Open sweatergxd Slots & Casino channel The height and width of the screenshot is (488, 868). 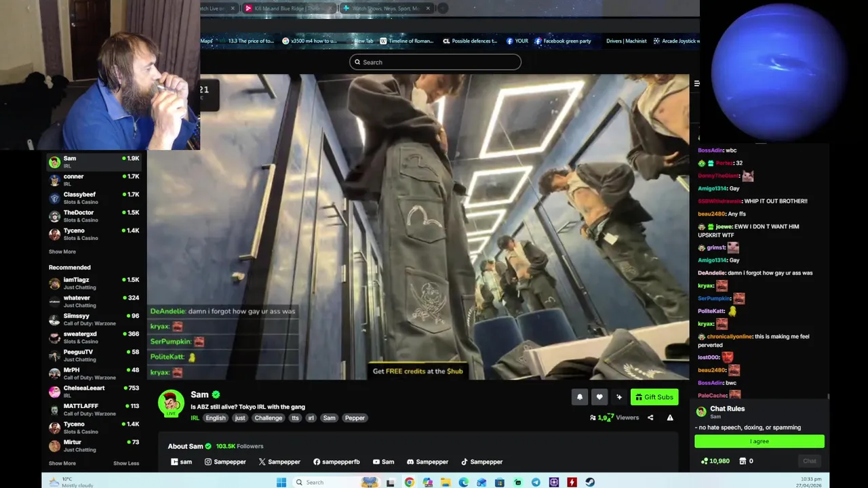[x=94, y=338]
